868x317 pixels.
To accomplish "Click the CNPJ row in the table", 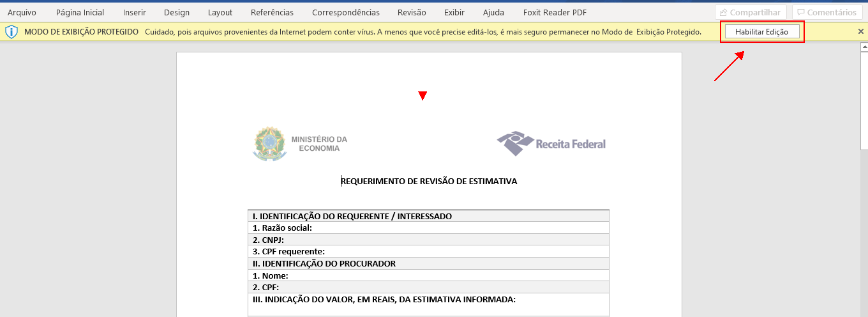I will coord(428,240).
